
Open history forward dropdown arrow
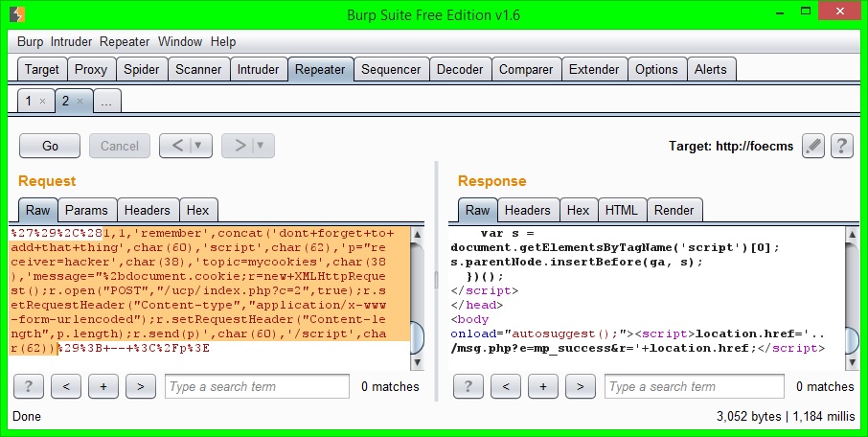[x=261, y=147]
